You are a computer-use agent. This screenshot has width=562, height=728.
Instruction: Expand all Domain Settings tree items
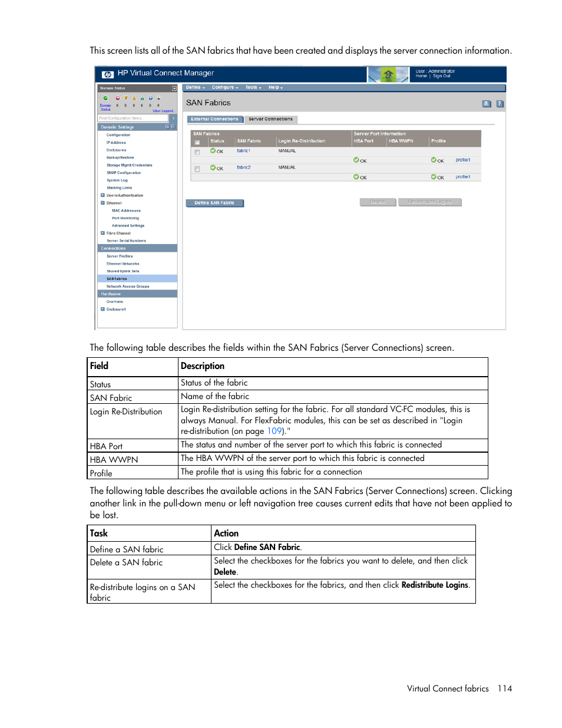tap(168, 127)
